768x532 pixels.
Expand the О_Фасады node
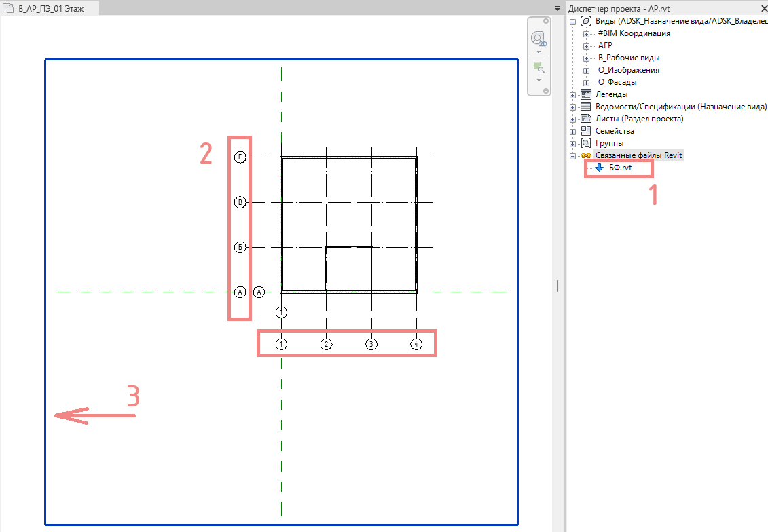point(586,83)
